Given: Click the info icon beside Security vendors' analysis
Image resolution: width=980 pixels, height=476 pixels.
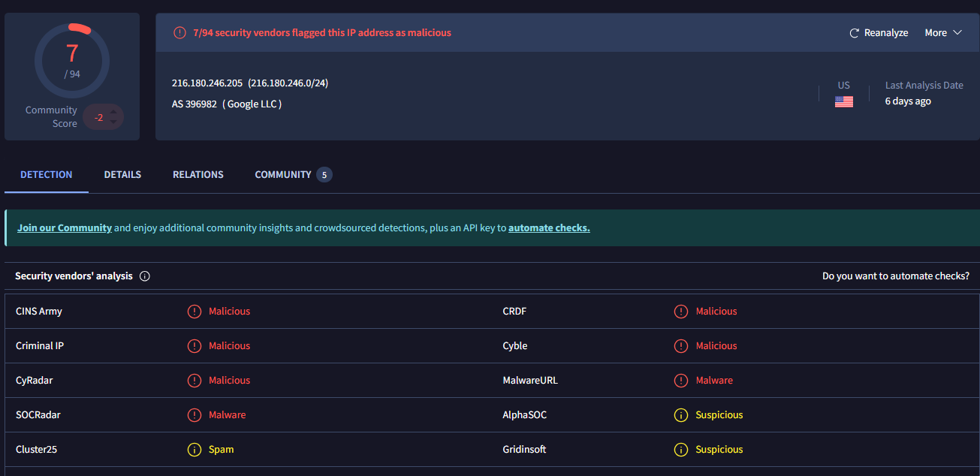Looking at the screenshot, I should click(x=145, y=276).
